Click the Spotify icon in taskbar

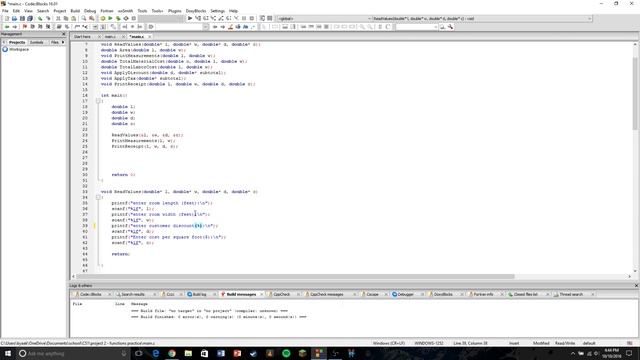[286, 353]
